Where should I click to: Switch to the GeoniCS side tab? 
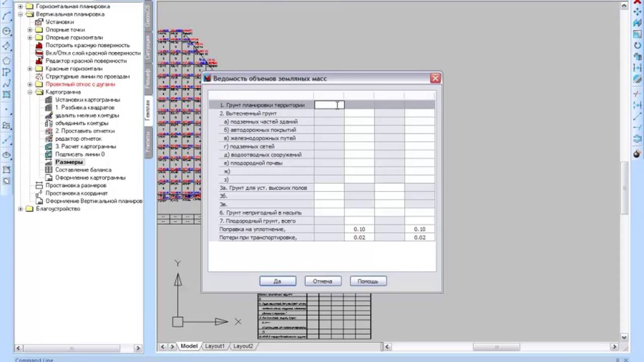(x=148, y=16)
